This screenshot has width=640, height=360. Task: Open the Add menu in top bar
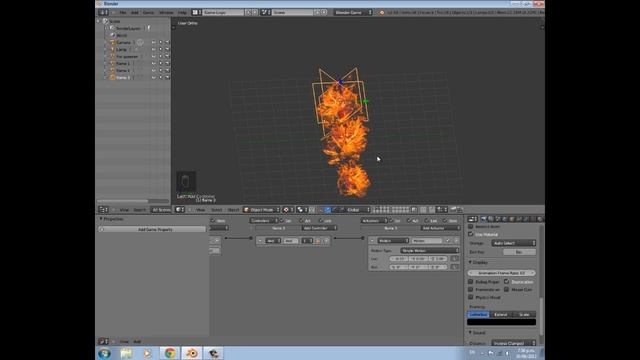pyautogui.click(x=135, y=13)
